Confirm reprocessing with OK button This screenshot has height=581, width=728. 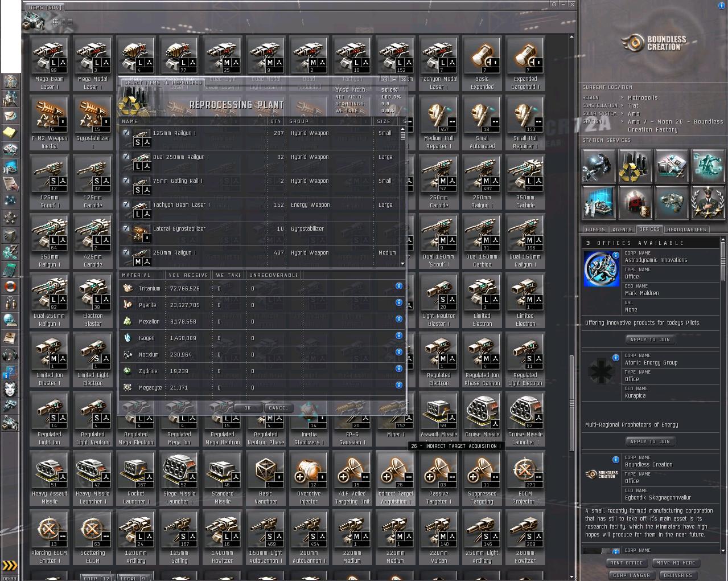point(248,408)
